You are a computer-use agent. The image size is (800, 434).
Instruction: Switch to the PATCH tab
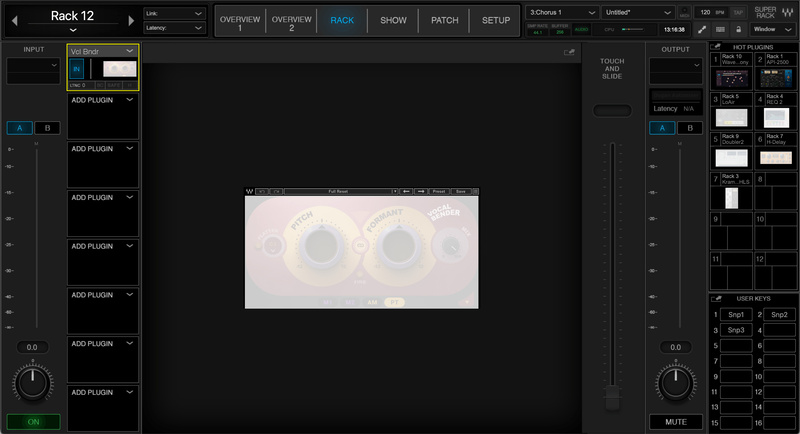(x=444, y=20)
